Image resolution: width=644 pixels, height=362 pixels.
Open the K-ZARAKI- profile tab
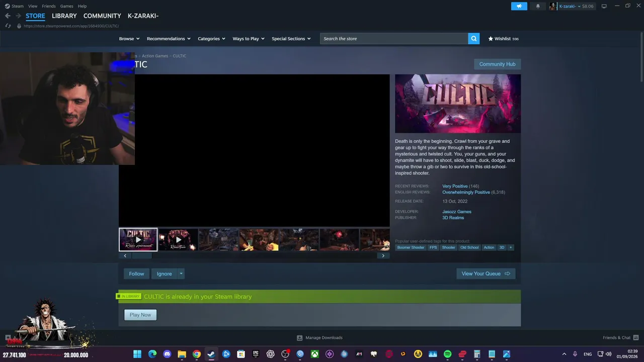click(143, 16)
